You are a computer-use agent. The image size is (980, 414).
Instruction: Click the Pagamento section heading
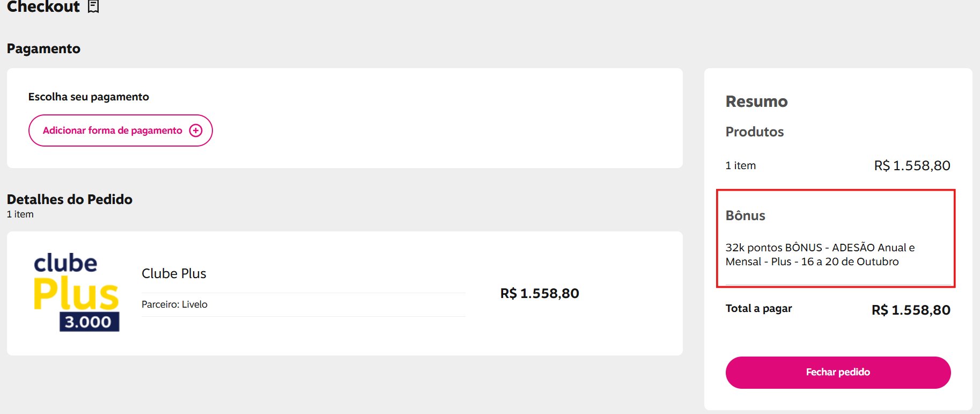point(43,48)
